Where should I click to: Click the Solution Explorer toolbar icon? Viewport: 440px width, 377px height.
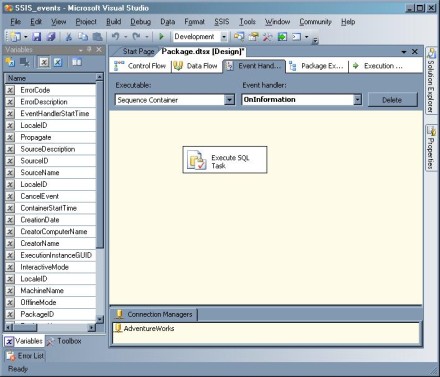239,36
